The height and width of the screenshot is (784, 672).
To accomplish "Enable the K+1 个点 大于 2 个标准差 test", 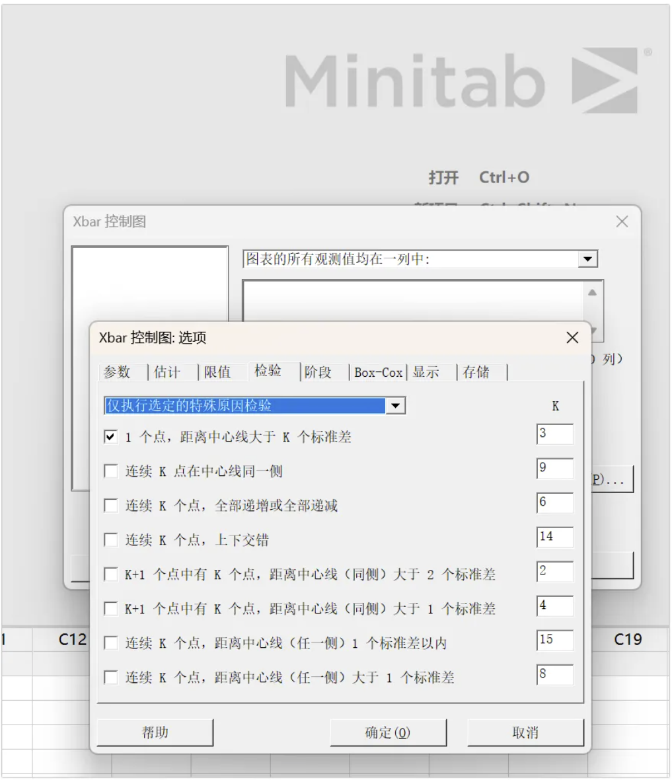I will pyautogui.click(x=111, y=574).
